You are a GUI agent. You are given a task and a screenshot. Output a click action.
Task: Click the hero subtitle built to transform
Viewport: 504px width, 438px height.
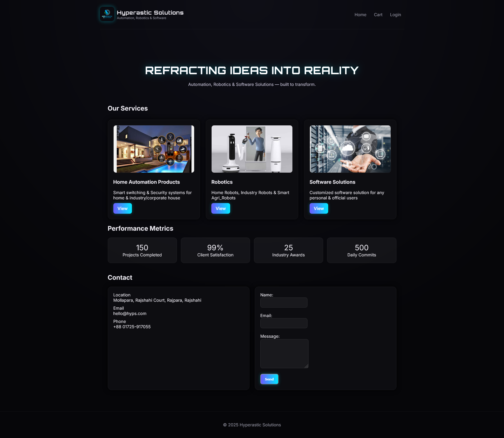pyautogui.click(x=252, y=84)
